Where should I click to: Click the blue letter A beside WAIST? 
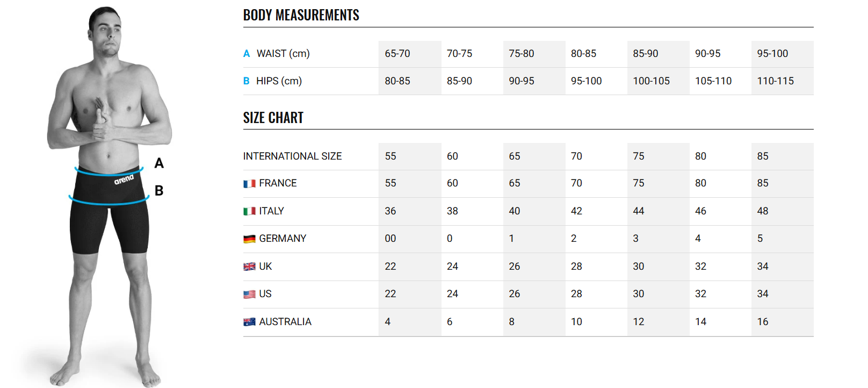[x=247, y=54]
